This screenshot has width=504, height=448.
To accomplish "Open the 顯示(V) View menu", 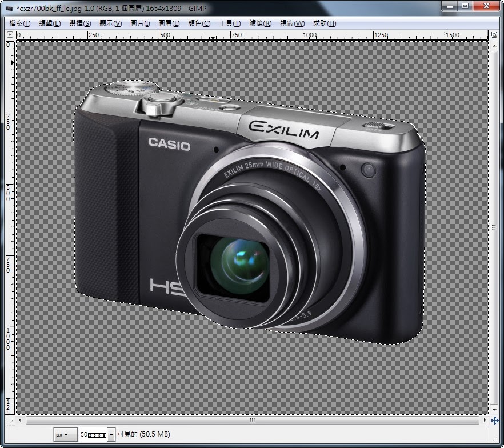I will (110, 23).
